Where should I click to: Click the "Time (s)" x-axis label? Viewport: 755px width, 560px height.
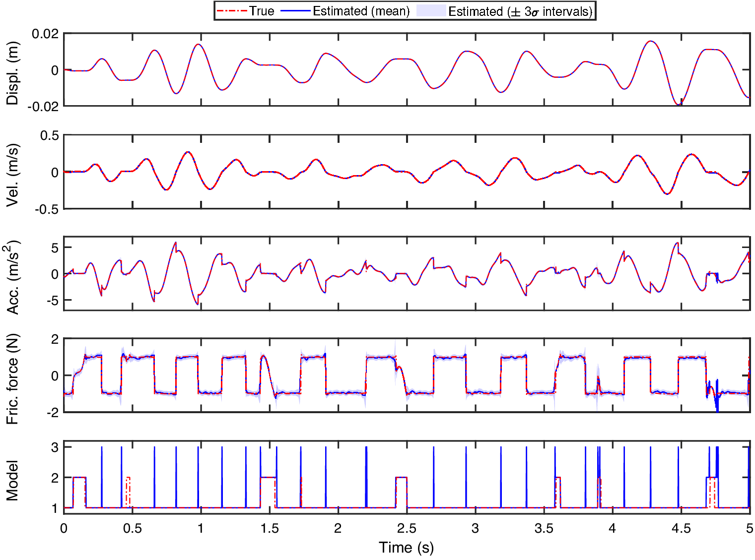(406, 548)
